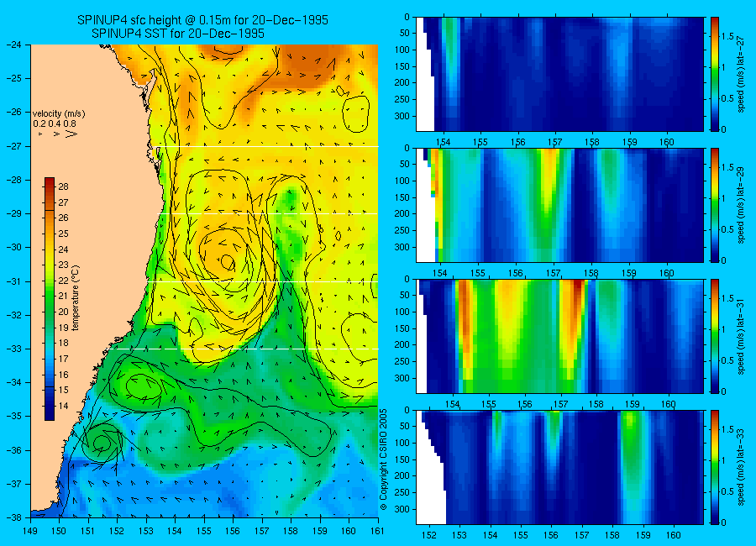The height and width of the screenshot is (546, 756).
Task: Click the subtitle 'SPINUP4 SST for 20-Dec-1995'
Action: (x=178, y=34)
